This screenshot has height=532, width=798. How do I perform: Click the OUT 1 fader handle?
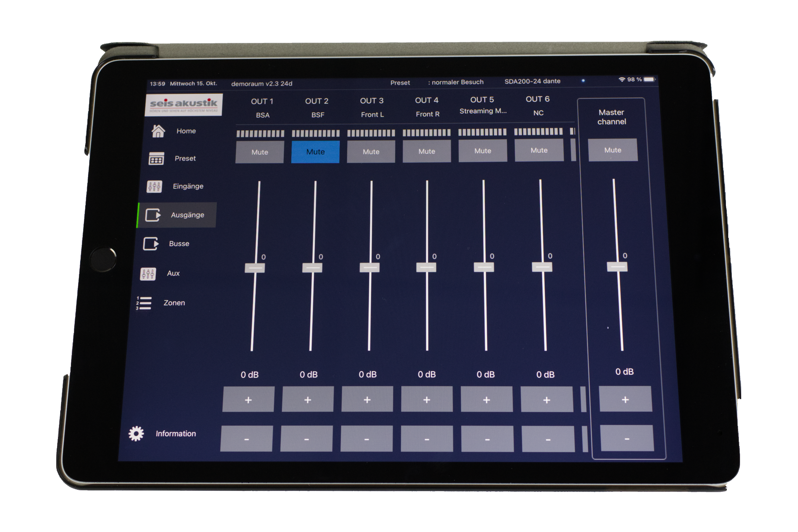[x=255, y=268]
